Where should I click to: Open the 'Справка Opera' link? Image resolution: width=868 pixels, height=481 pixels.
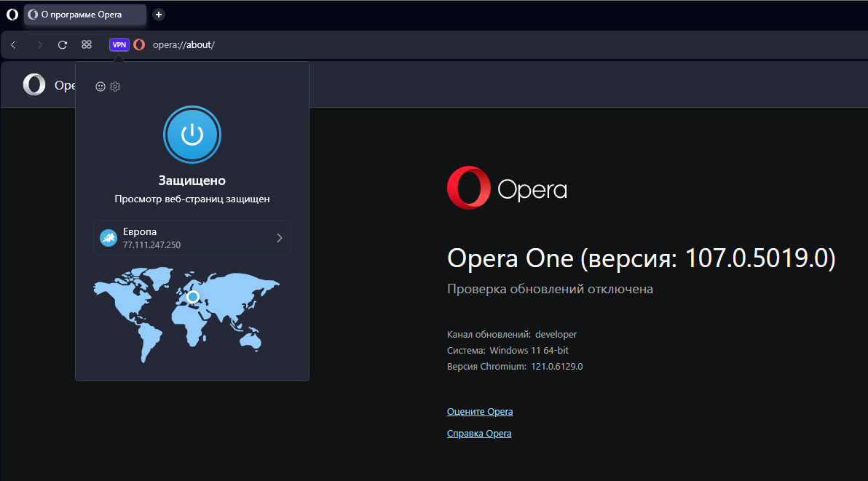(x=479, y=434)
